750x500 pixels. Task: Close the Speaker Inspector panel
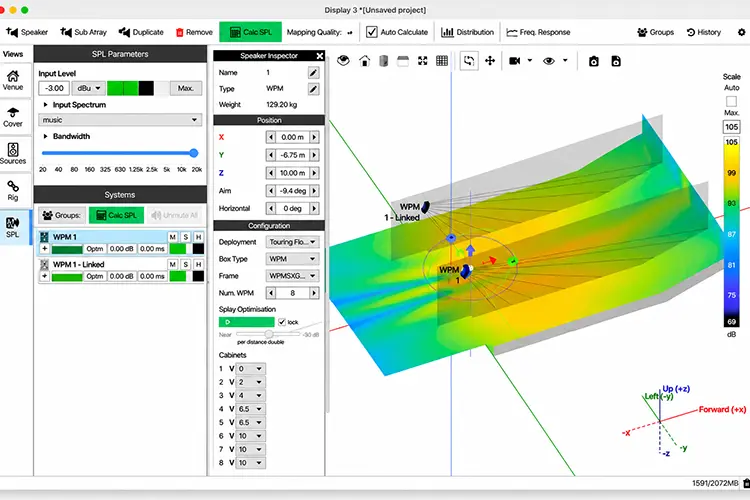coord(320,56)
